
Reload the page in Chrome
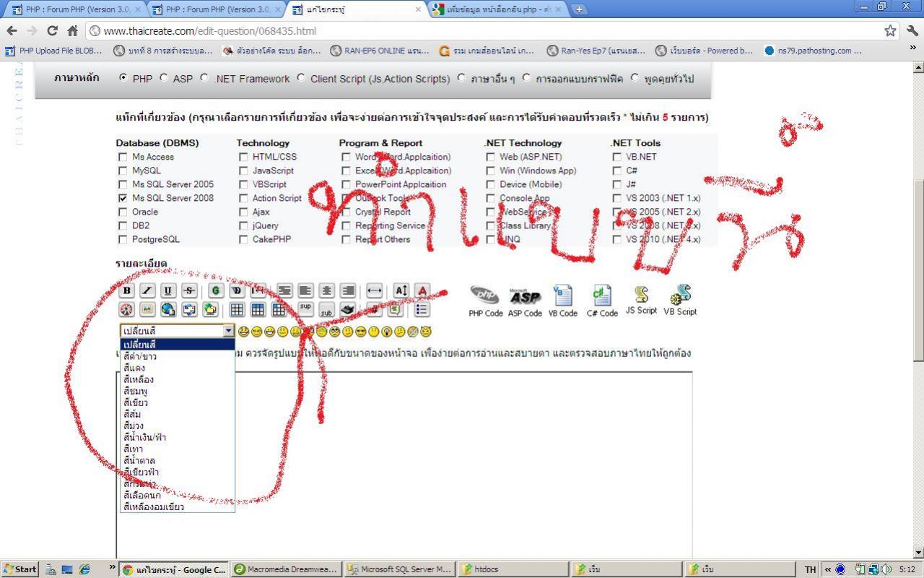[x=52, y=30]
